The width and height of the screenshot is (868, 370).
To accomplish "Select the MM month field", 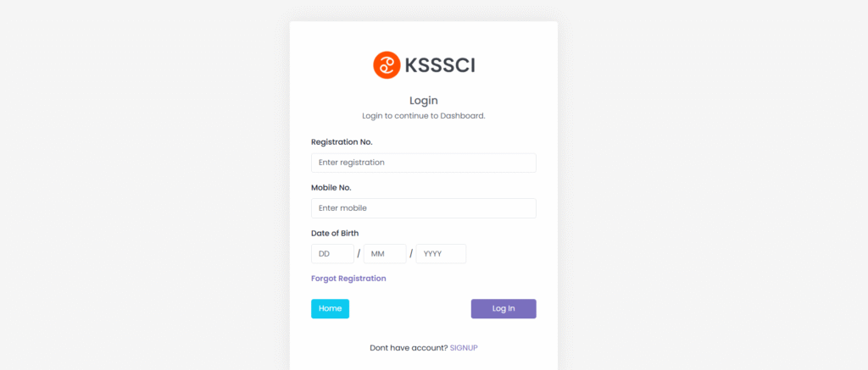I will point(385,254).
